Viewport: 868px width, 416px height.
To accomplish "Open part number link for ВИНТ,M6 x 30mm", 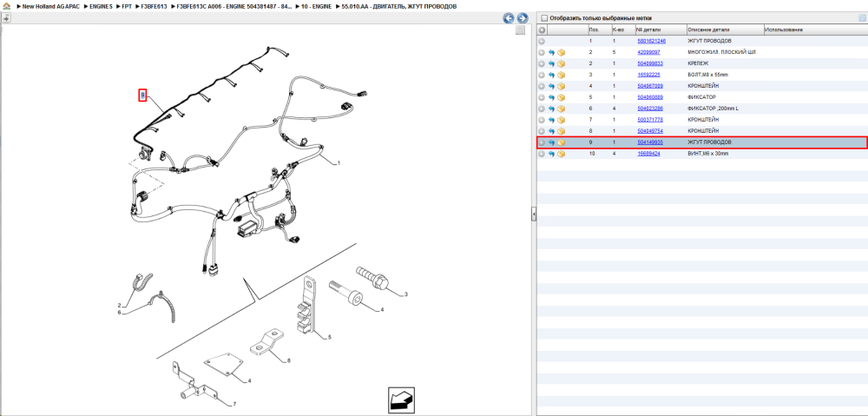I will tap(648, 154).
